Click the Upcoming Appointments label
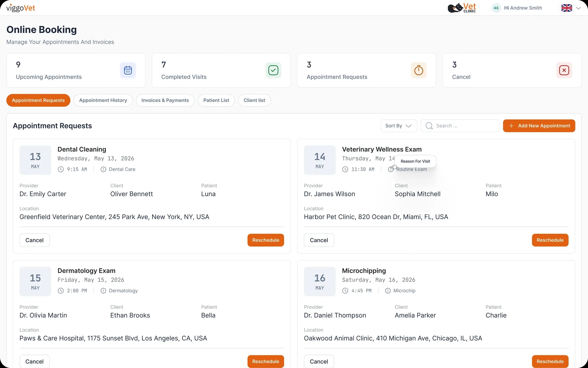588x368 pixels. click(49, 77)
